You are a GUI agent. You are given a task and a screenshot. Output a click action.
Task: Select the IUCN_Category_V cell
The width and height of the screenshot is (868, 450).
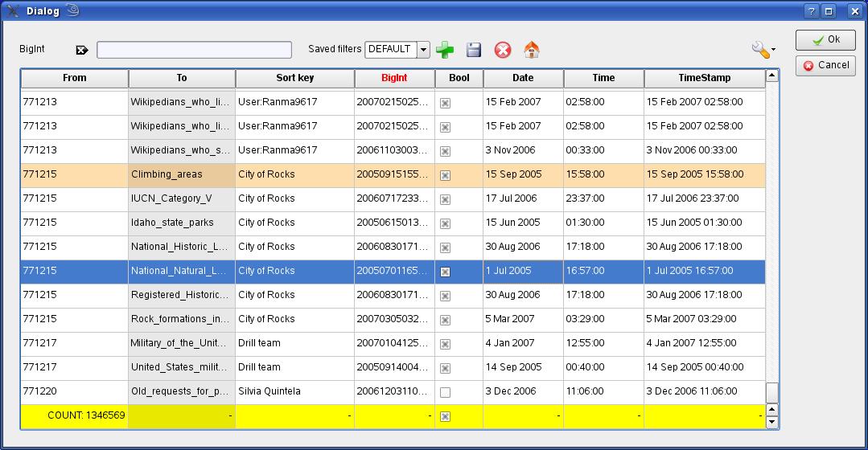(x=182, y=198)
